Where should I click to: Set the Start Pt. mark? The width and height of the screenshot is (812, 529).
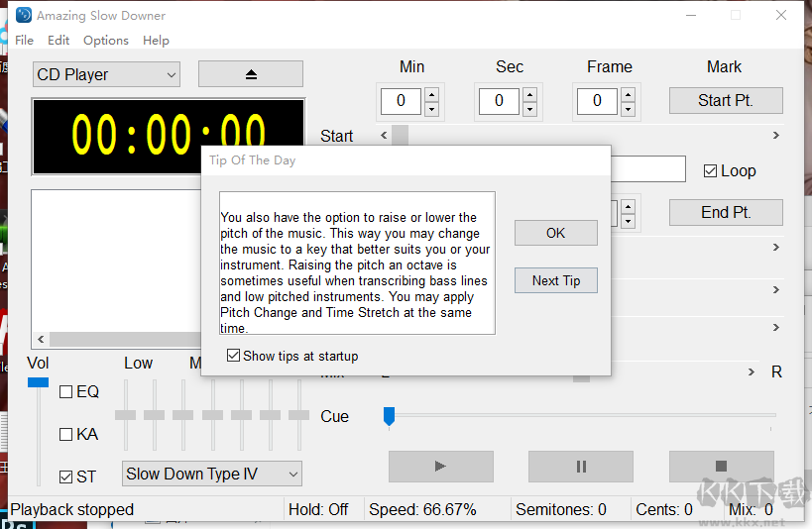726,100
